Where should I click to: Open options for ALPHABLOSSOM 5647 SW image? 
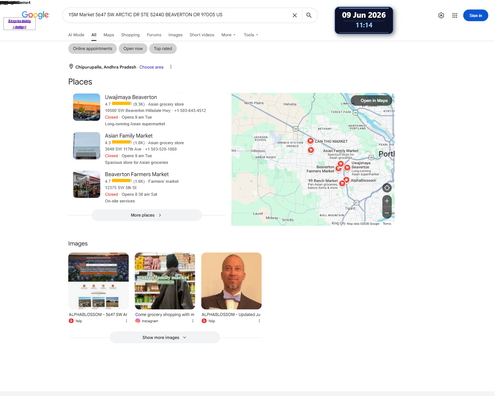[x=126, y=321]
